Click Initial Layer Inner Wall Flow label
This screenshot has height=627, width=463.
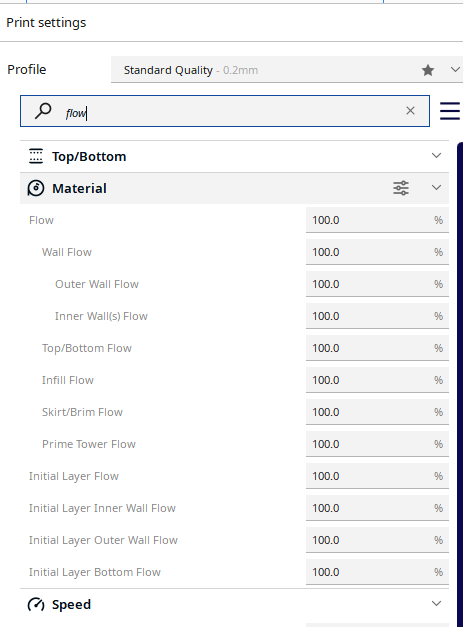102,508
